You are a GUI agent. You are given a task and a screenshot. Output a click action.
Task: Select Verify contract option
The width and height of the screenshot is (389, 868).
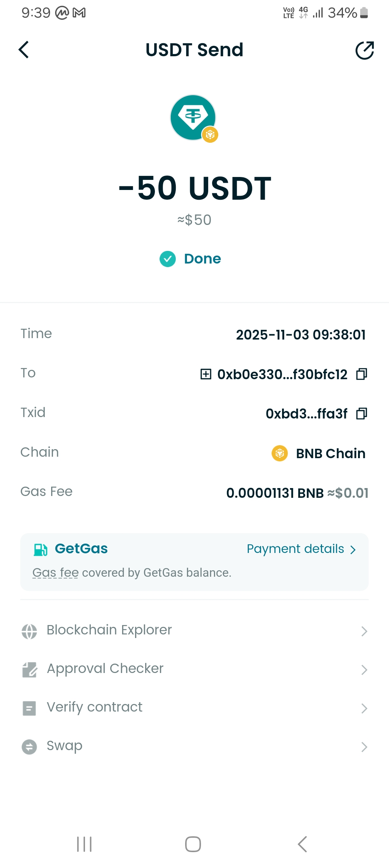pyautogui.click(x=94, y=707)
